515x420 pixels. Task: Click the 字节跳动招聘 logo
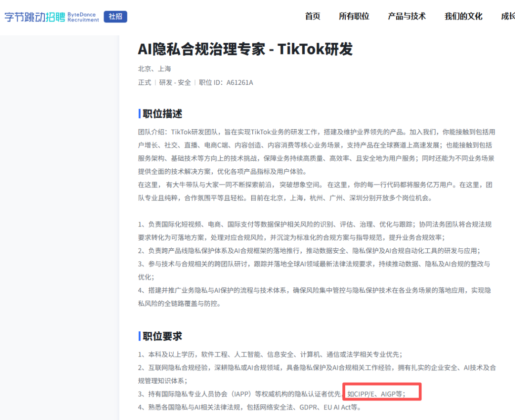[x=35, y=17]
